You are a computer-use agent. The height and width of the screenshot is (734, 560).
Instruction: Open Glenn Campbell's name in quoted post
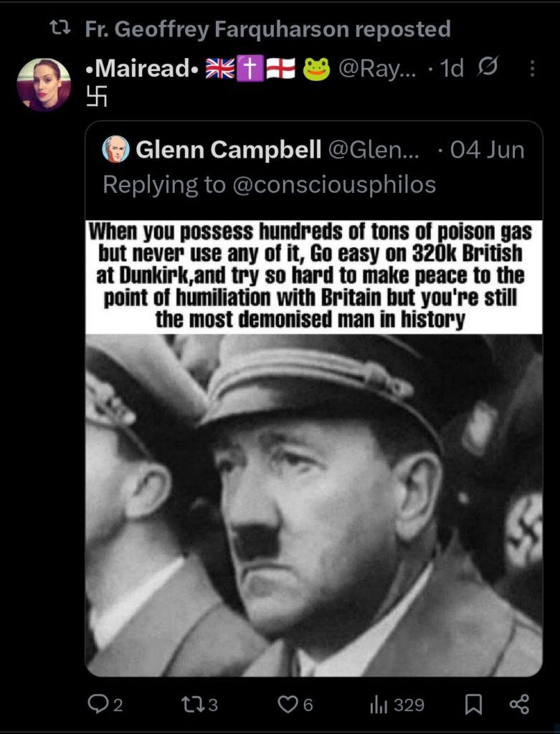pyautogui.click(x=229, y=151)
